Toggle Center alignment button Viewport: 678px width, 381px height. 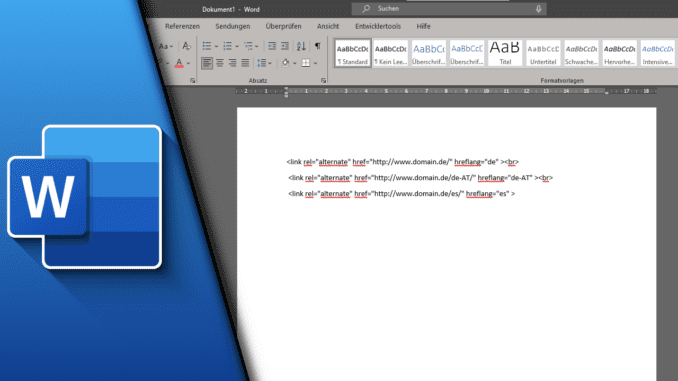click(x=220, y=63)
